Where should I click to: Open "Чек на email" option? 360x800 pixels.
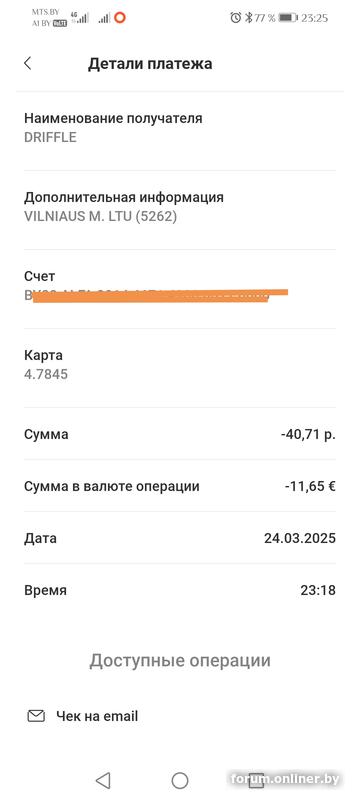(x=97, y=716)
